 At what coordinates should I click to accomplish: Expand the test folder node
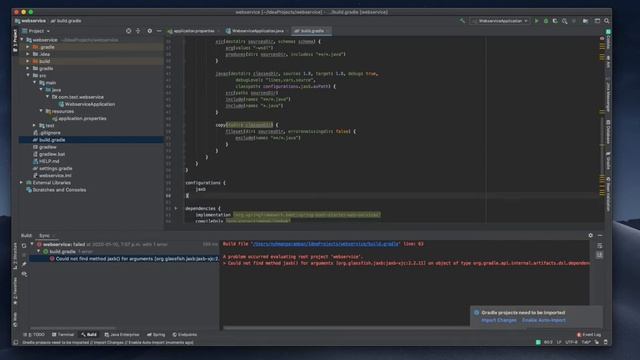pyautogui.click(x=34, y=125)
